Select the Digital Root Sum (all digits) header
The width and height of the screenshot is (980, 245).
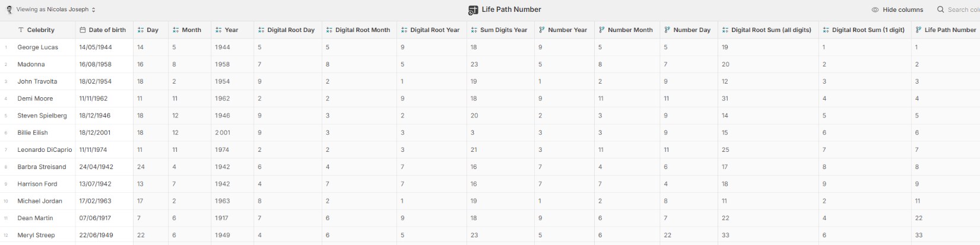pyautogui.click(x=768, y=30)
